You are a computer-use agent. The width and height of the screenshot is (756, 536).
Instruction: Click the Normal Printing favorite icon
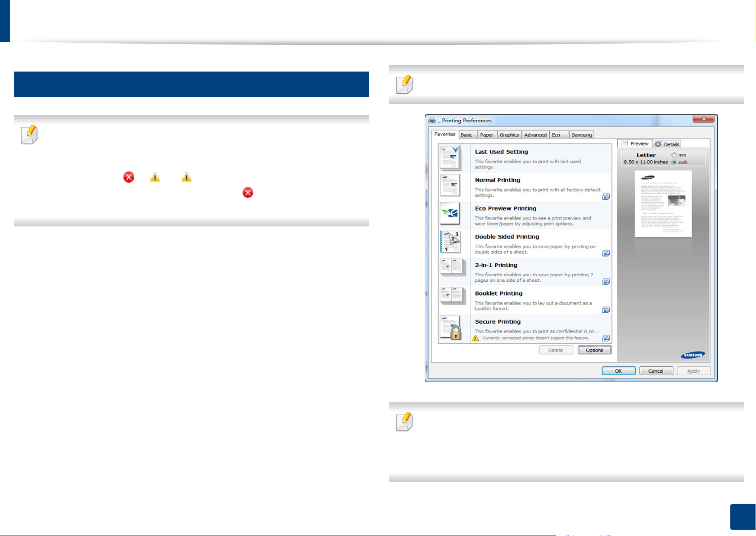tap(450, 185)
